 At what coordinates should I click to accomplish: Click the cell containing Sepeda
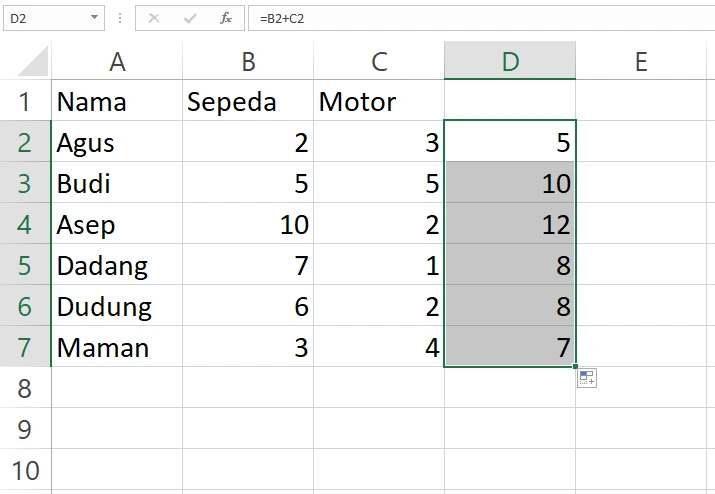pos(248,101)
